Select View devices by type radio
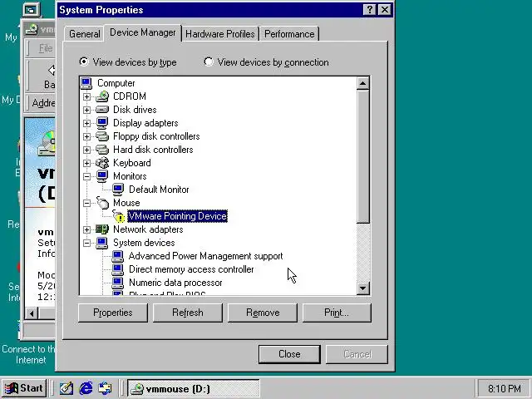The width and height of the screenshot is (532, 399). 83,62
